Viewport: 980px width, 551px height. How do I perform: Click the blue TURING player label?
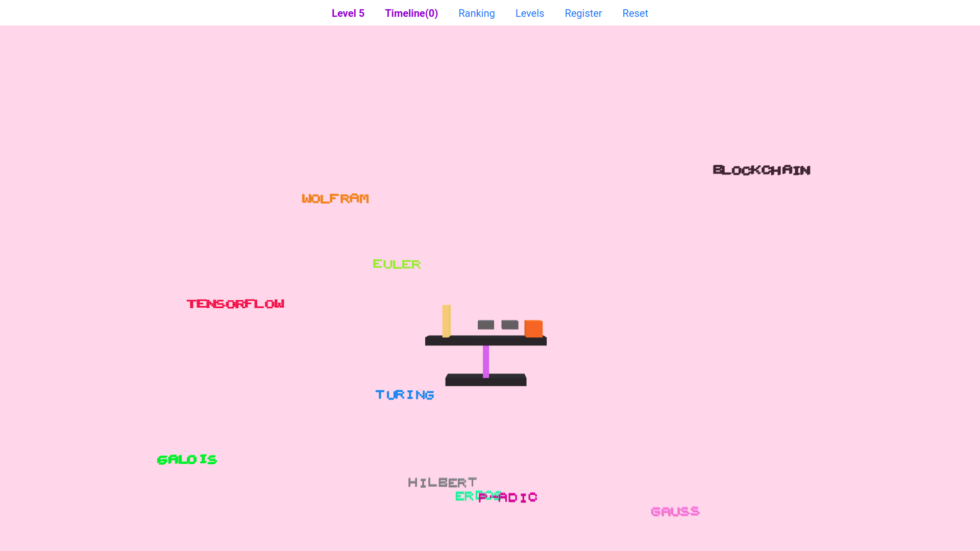pyautogui.click(x=405, y=395)
